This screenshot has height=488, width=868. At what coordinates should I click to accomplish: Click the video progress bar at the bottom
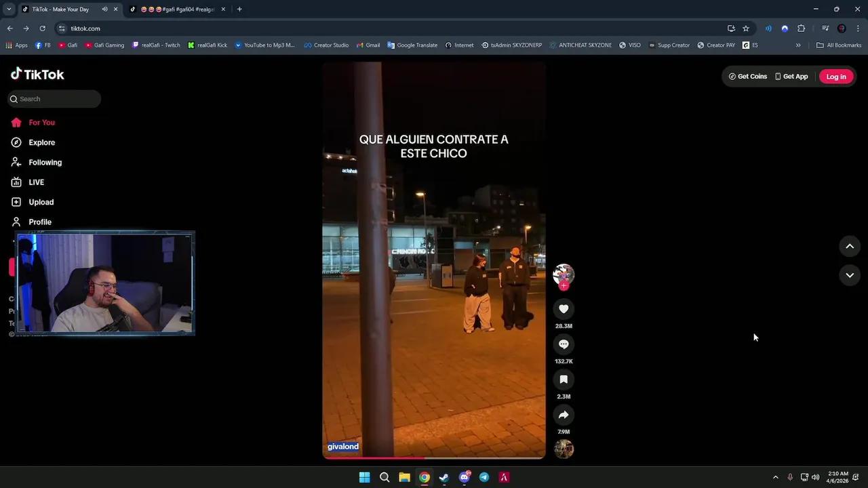pyautogui.click(x=434, y=457)
